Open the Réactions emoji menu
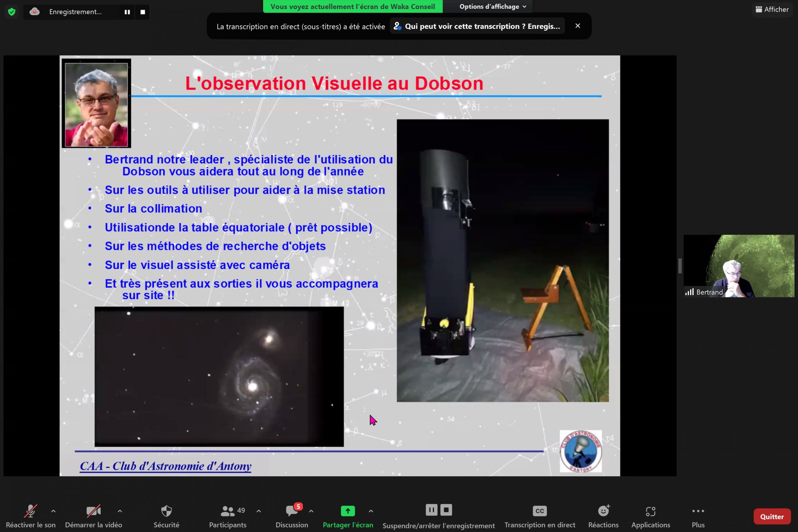The image size is (798, 532). coord(603,516)
